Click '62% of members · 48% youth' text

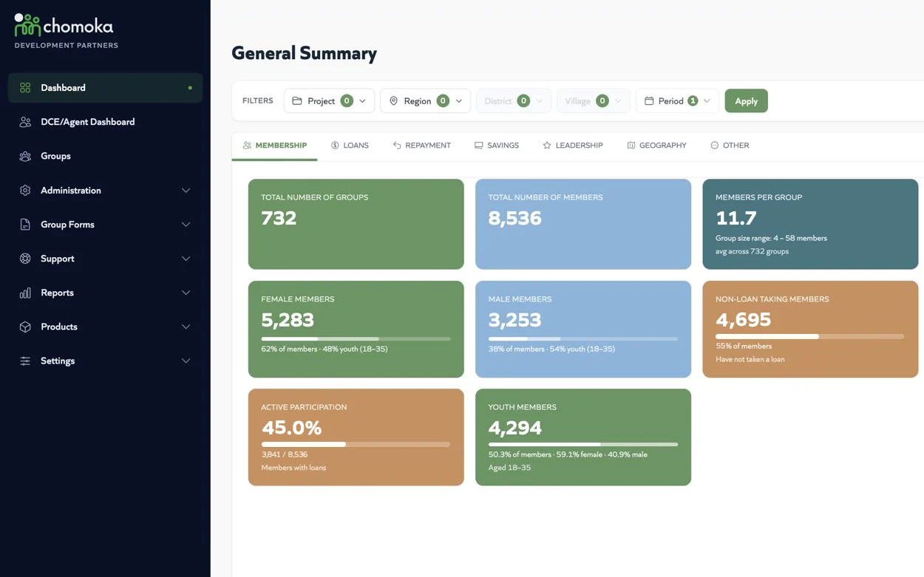(325, 349)
